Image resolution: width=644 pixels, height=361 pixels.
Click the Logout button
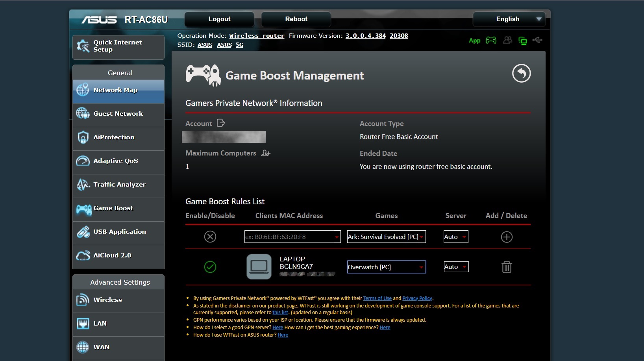[219, 19]
